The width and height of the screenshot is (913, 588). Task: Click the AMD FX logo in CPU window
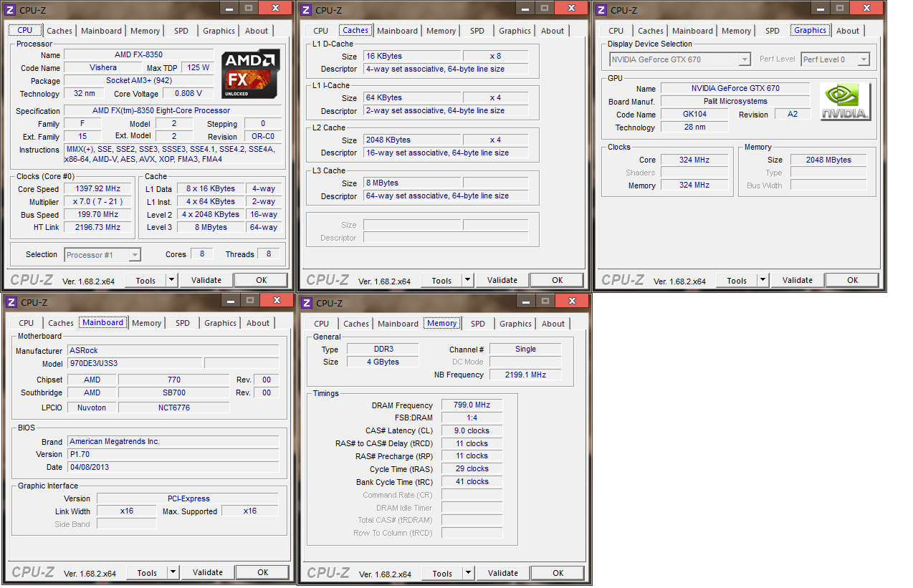pyautogui.click(x=250, y=74)
